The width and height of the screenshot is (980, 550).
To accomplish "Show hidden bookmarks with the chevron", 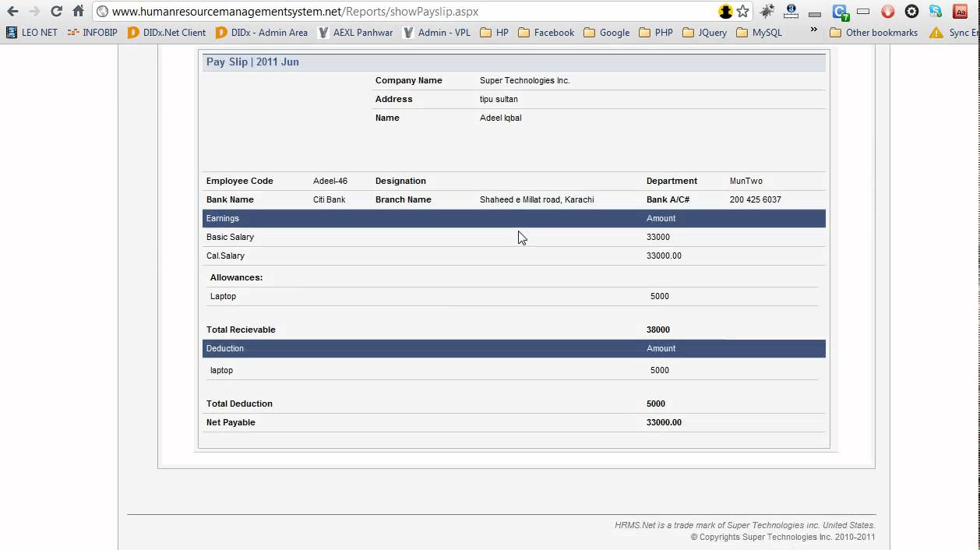I will coord(814,30).
